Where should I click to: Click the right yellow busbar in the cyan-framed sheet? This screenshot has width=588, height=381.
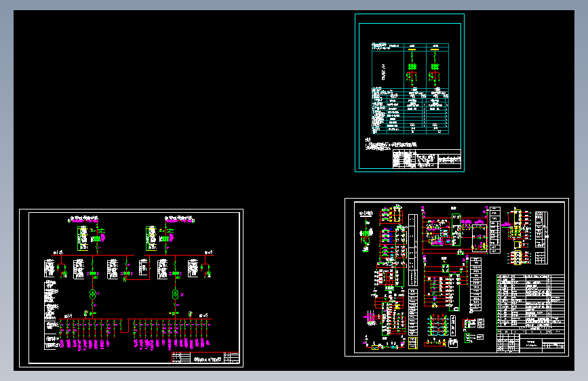click(435, 49)
